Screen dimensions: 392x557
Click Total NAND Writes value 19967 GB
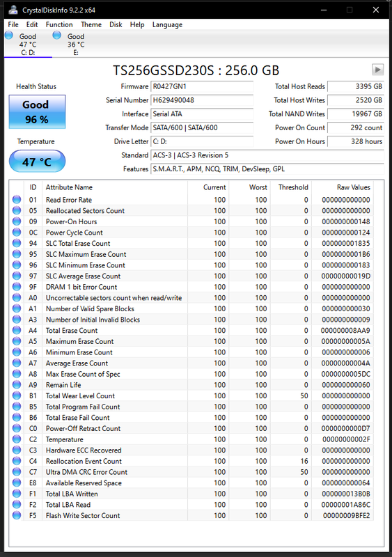pos(355,114)
